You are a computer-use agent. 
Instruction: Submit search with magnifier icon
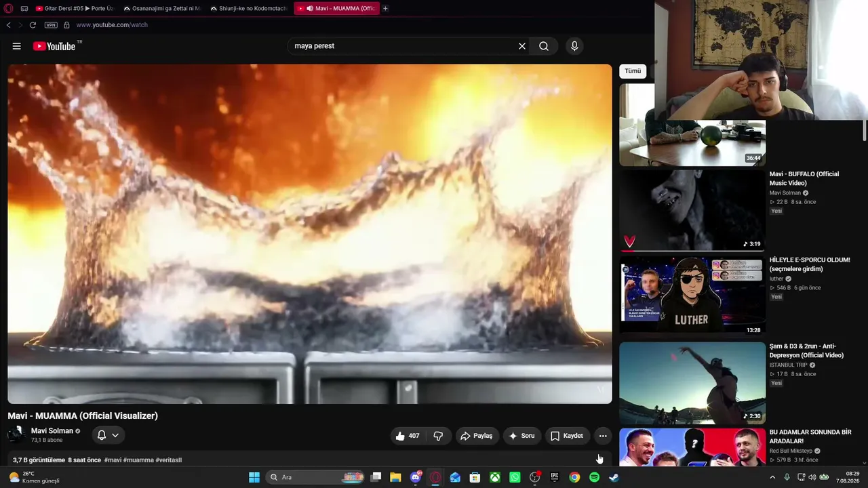point(544,46)
